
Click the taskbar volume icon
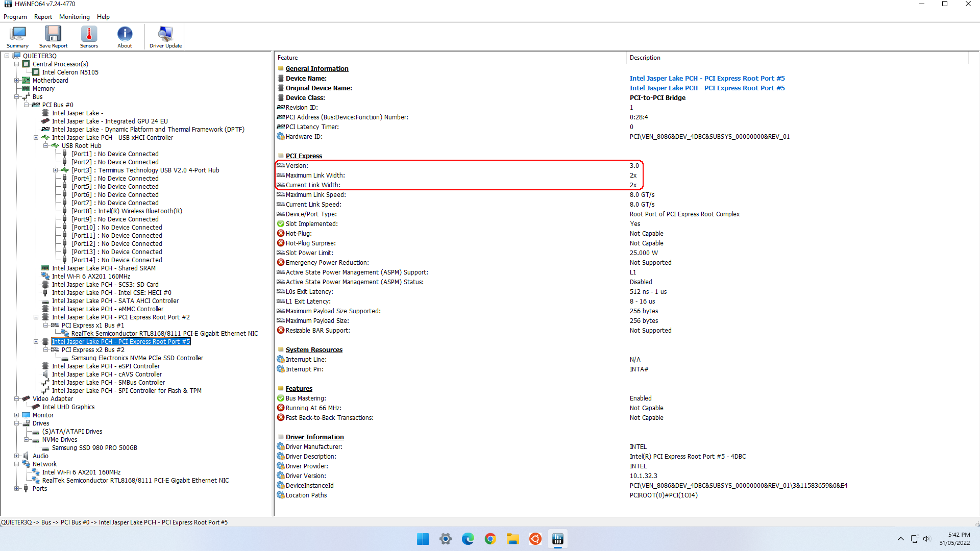pyautogui.click(x=927, y=539)
